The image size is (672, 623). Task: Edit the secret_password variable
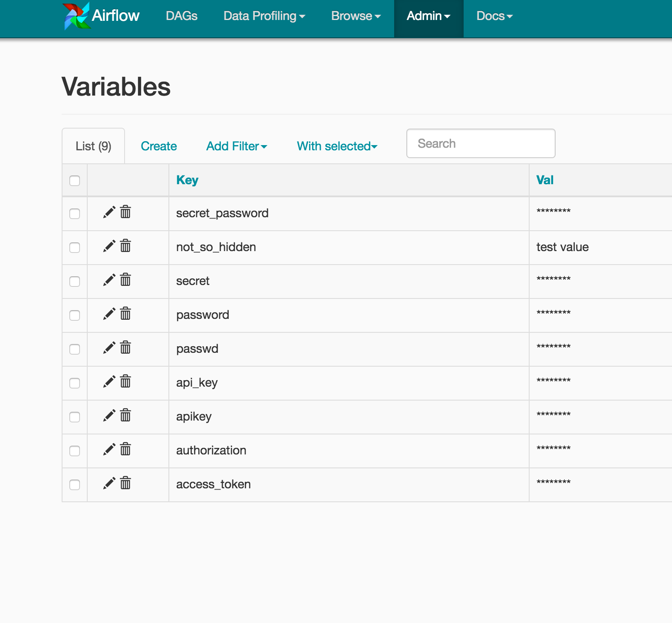pos(109,212)
